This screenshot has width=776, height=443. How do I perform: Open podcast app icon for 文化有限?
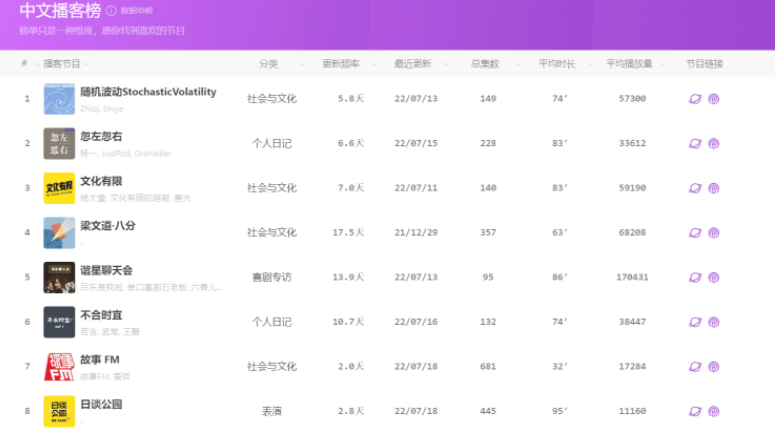tap(714, 188)
